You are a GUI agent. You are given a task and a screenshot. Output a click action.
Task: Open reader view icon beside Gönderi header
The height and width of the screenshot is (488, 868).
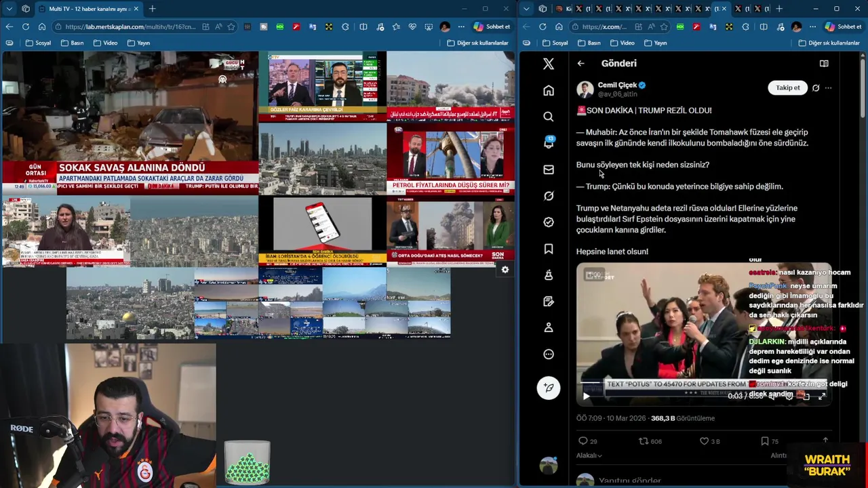[824, 63]
